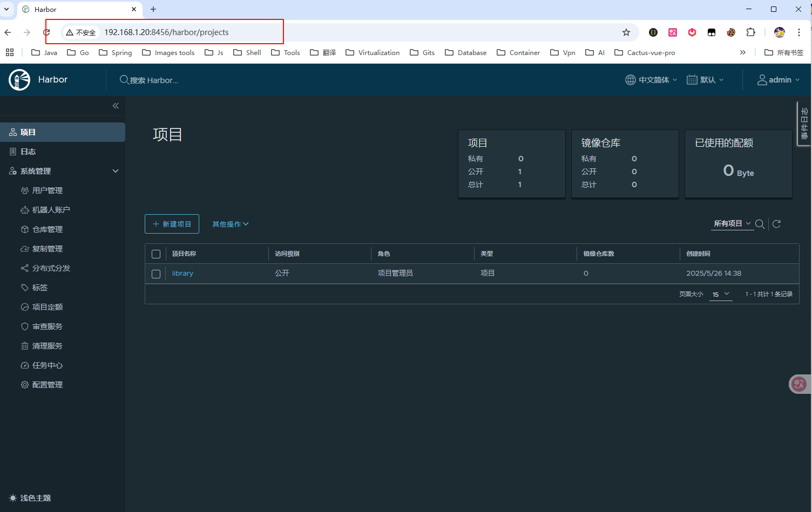Click the Harbor logo icon
Image resolution: width=812 pixels, height=512 pixels.
coord(19,80)
